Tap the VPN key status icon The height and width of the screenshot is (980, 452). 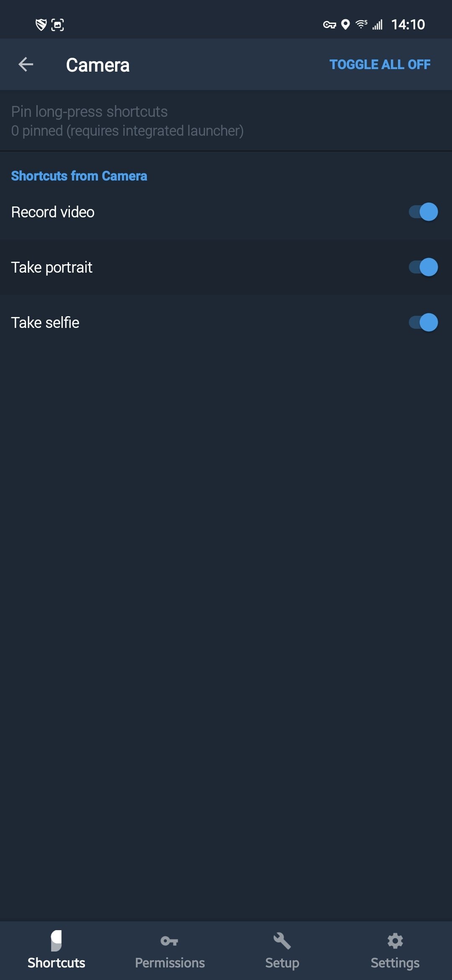(329, 25)
